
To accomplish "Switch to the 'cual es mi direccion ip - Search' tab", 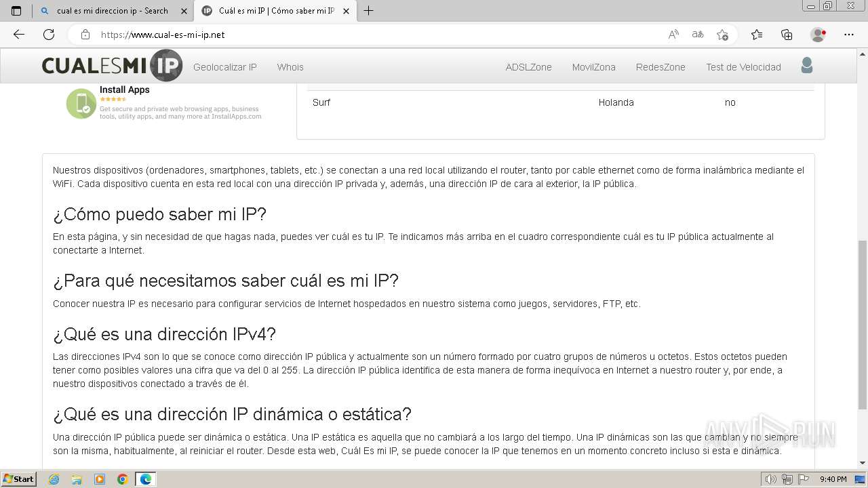I will tap(113, 11).
